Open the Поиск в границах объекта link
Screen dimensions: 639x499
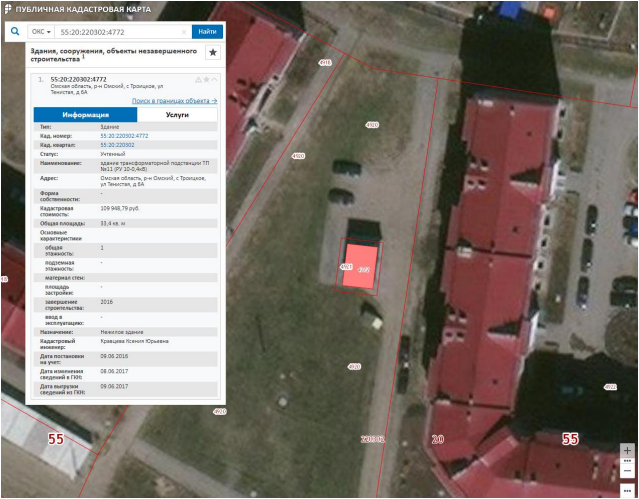[174, 101]
